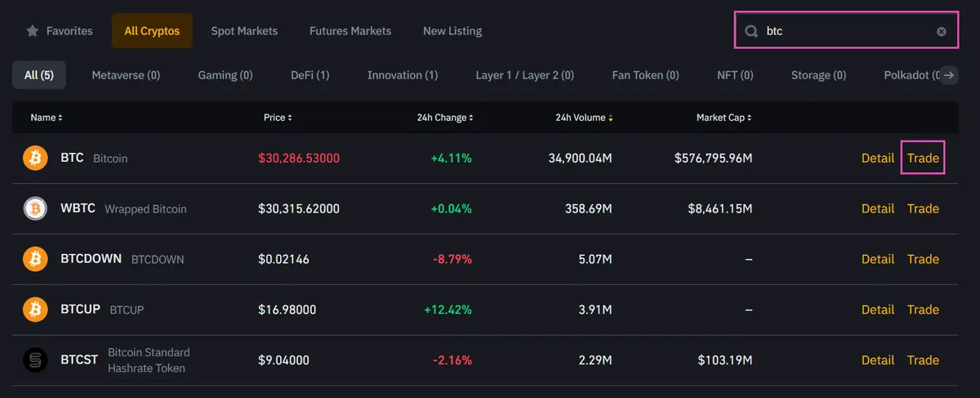
Task: Click the $576,795.96M market cap
Action: (714, 158)
